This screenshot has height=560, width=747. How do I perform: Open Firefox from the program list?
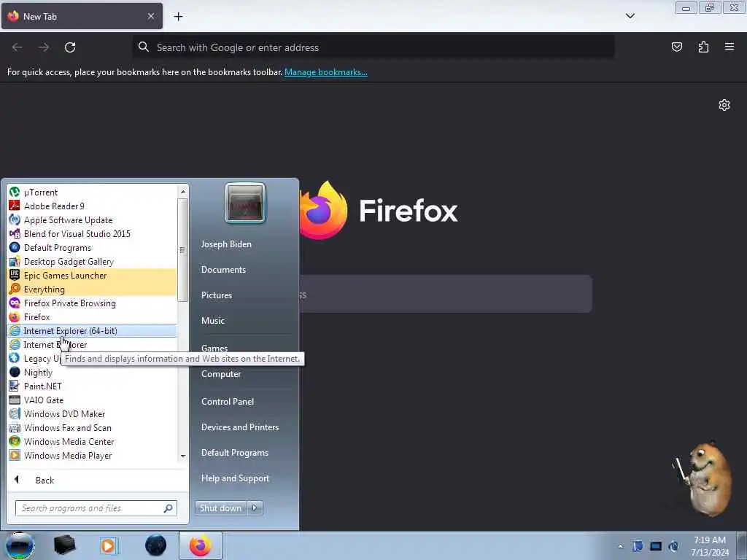click(x=92, y=316)
